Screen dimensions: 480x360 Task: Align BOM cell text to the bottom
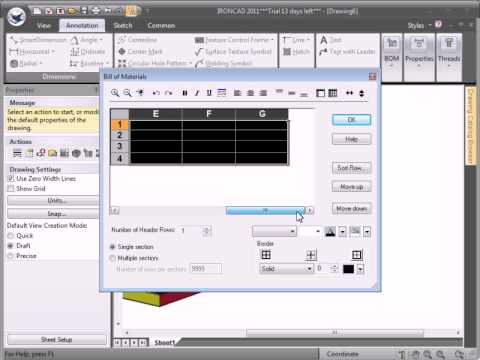pyautogui.click(x=304, y=94)
